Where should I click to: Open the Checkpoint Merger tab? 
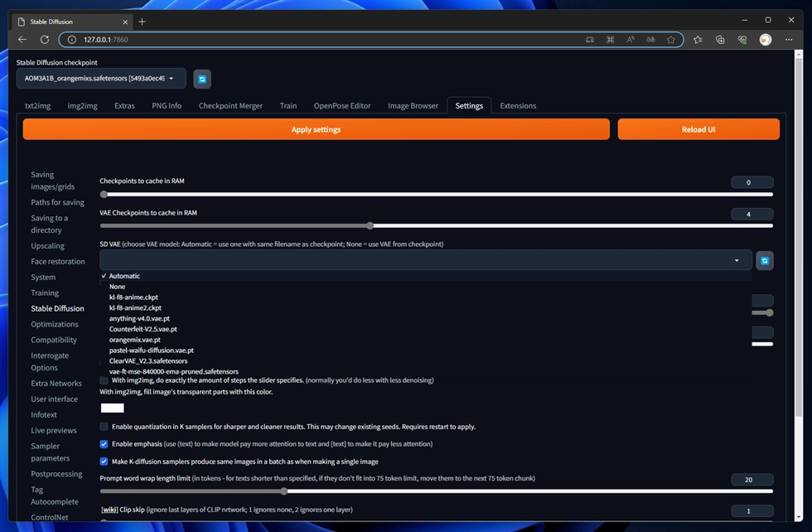pos(230,106)
